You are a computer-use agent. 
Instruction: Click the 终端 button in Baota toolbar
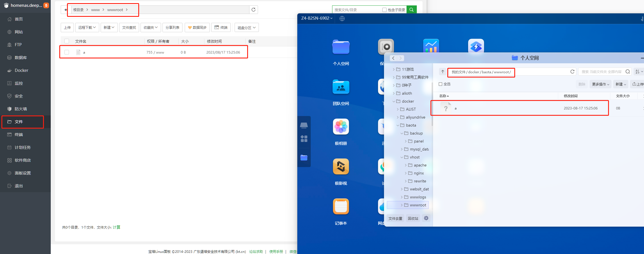(221, 27)
